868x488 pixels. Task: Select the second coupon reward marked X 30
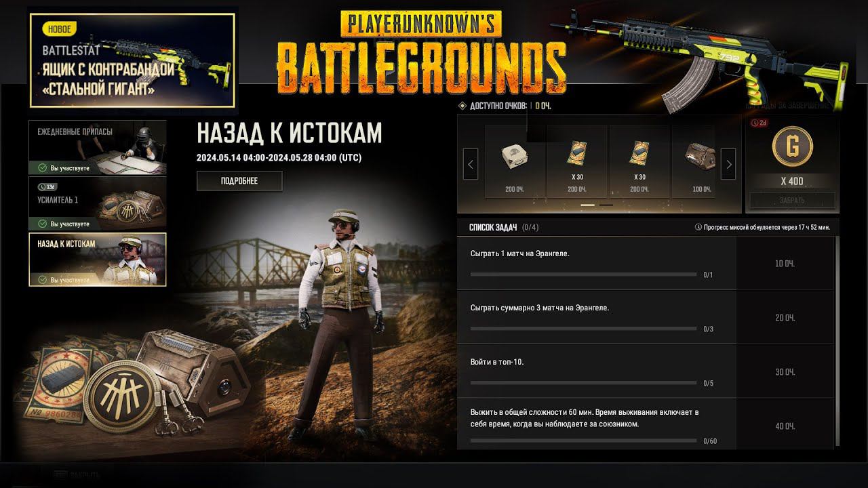[639, 162]
